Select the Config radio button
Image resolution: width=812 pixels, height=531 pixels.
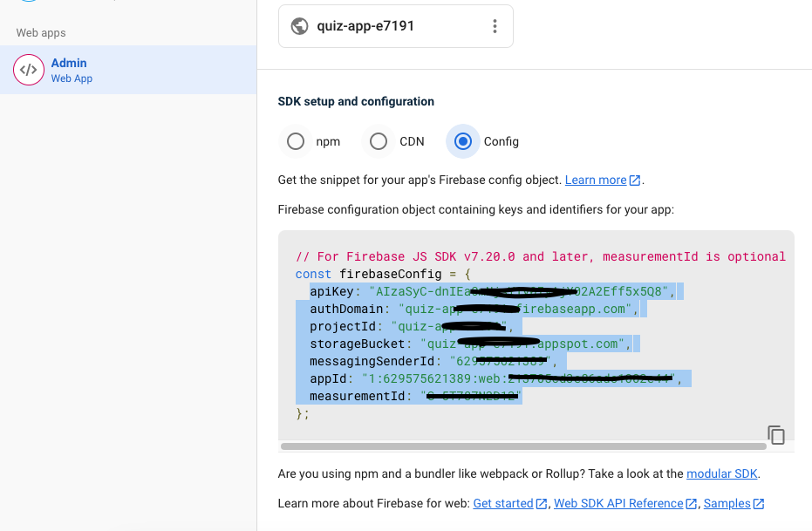462,141
